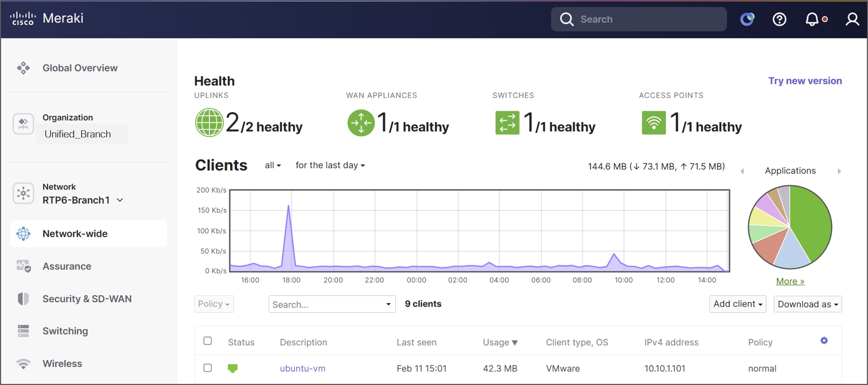Click the top bar Search field
This screenshot has height=385, width=868.
point(638,19)
